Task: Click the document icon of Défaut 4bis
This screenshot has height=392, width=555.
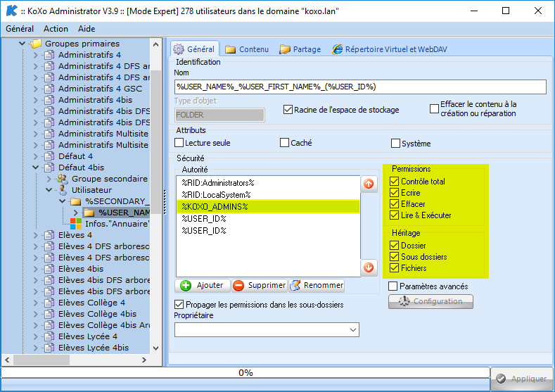Action: (49, 167)
